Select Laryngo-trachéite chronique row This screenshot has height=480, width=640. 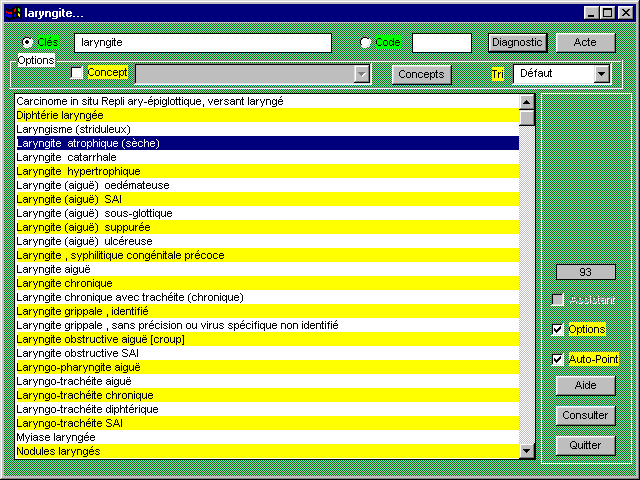[267, 395]
